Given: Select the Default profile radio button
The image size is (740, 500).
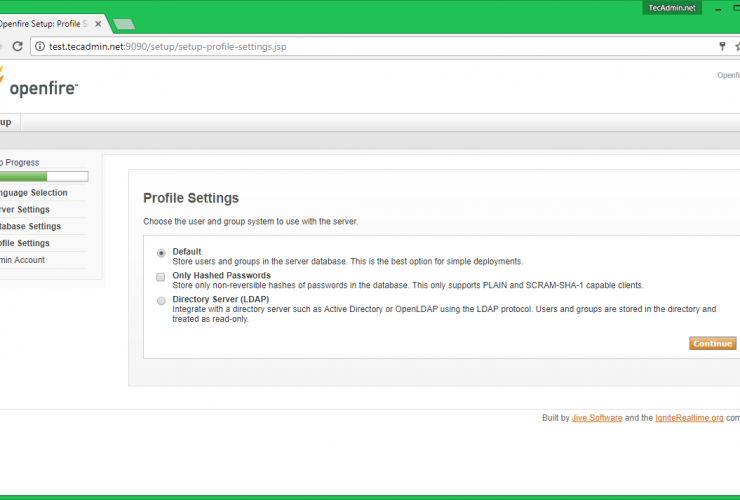Looking at the screenshot, I should [161, 252].
